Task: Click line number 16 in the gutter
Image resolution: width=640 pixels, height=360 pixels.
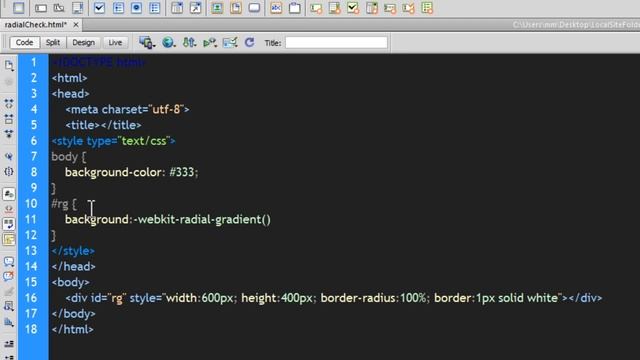Action: click(x=31, y=298)
